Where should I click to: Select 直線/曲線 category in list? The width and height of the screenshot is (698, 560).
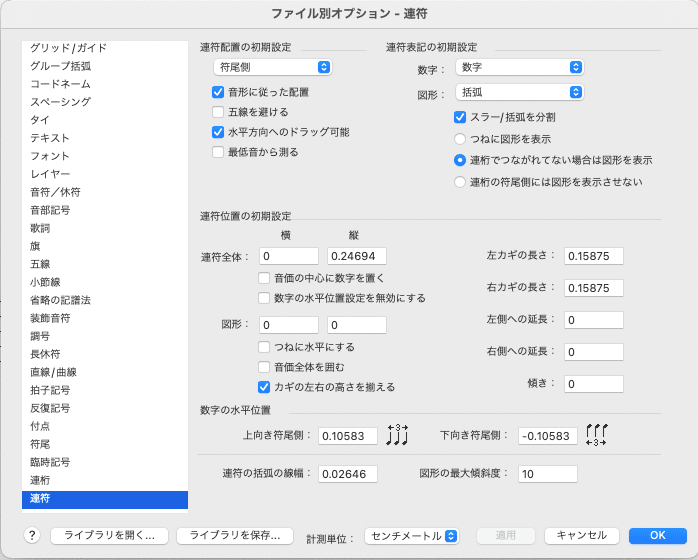[x=105, y=372]
